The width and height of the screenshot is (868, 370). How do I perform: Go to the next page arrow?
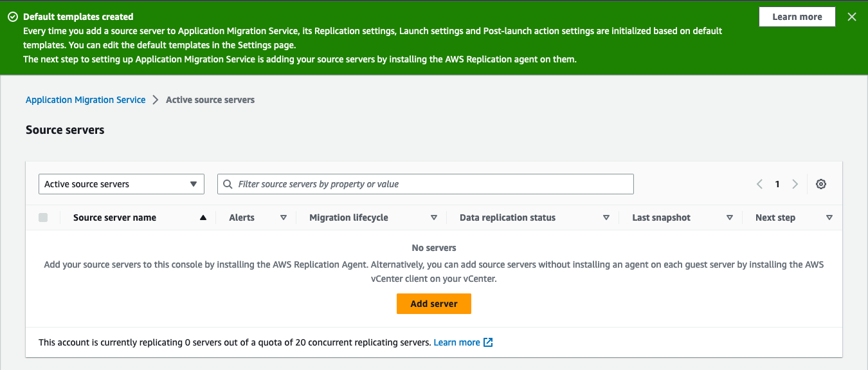coord(795,184)
